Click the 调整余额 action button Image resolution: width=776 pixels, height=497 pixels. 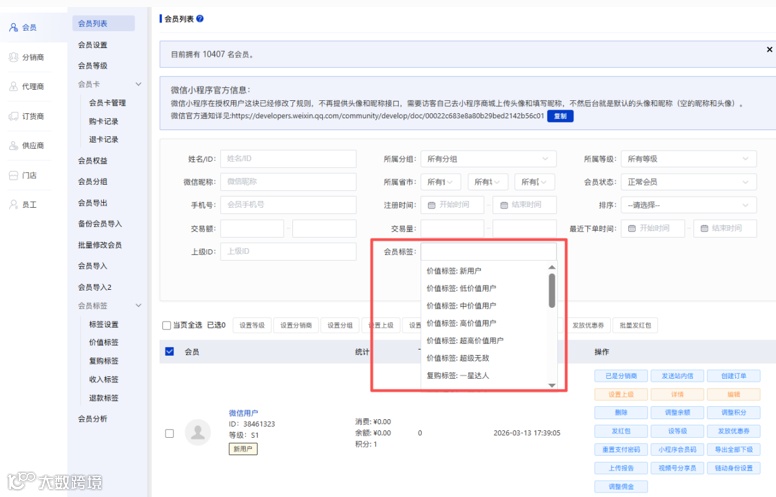(677, 412)
